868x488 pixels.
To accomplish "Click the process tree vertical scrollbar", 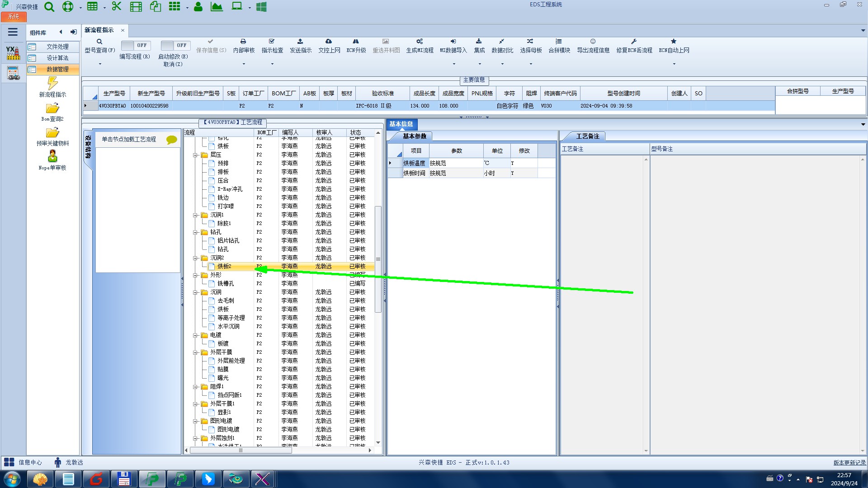I will click(378, 259).
